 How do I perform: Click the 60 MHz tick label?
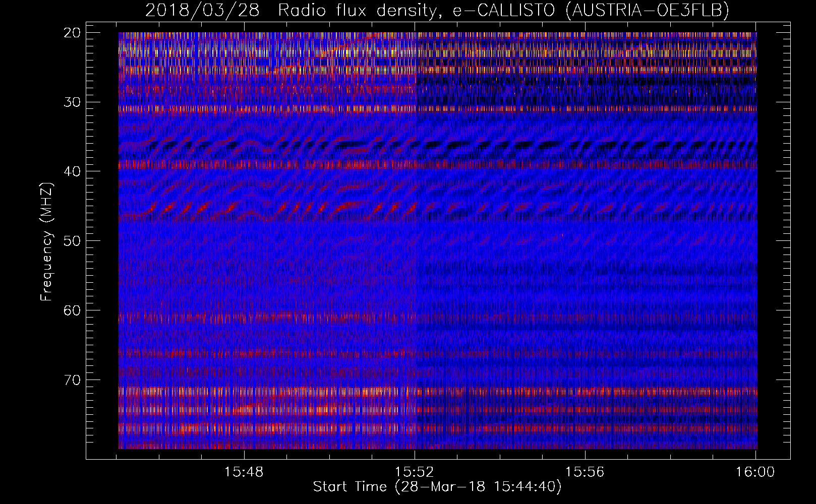(73, 310)
